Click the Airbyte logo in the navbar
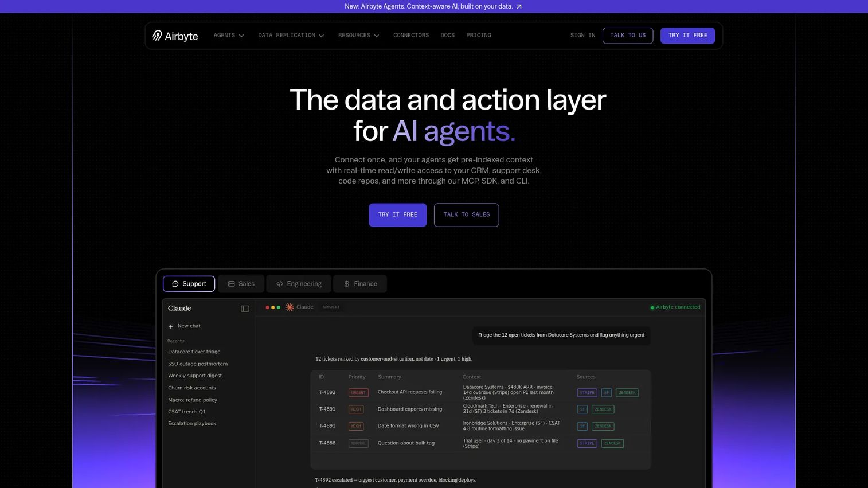This screenshot has height=488, width=868. (x=175, y=36)
